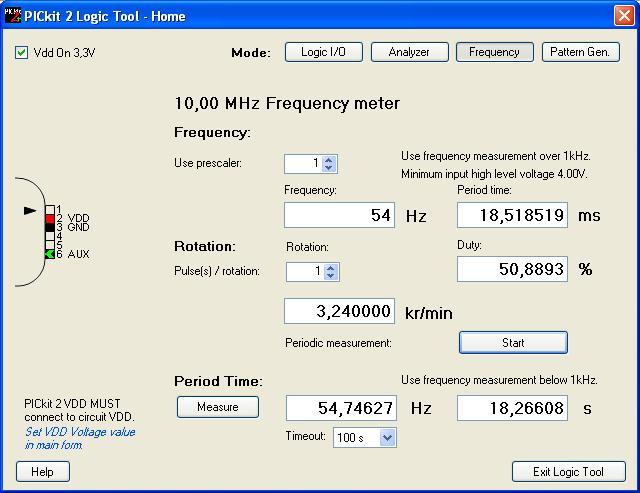
Task: Increase Pulse(s) / rotation value
Action: (x=331, y=268)
